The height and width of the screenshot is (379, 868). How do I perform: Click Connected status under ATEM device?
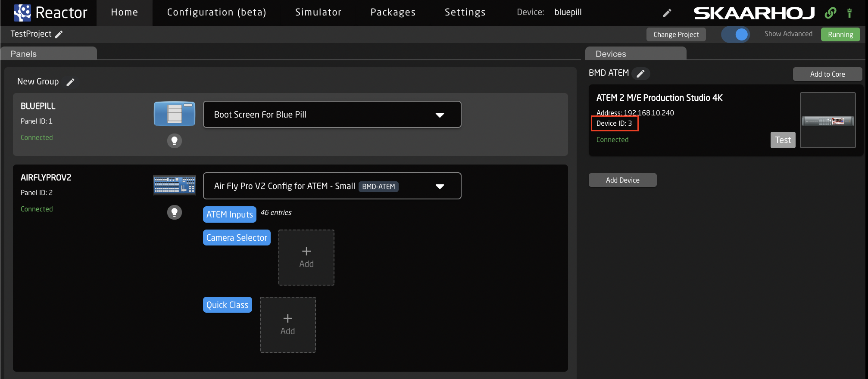tap(612, 140)
